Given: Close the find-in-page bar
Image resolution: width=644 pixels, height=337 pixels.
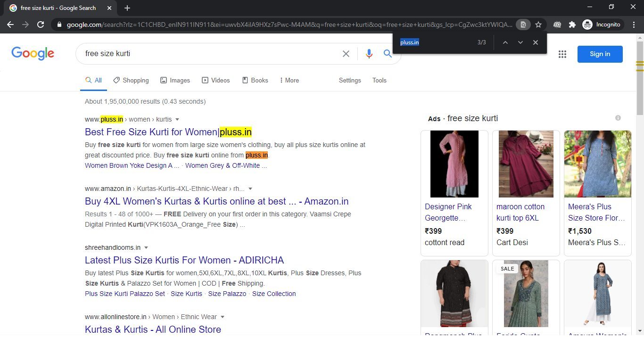Looking at the screenshot, I should [x=535, y=42].
